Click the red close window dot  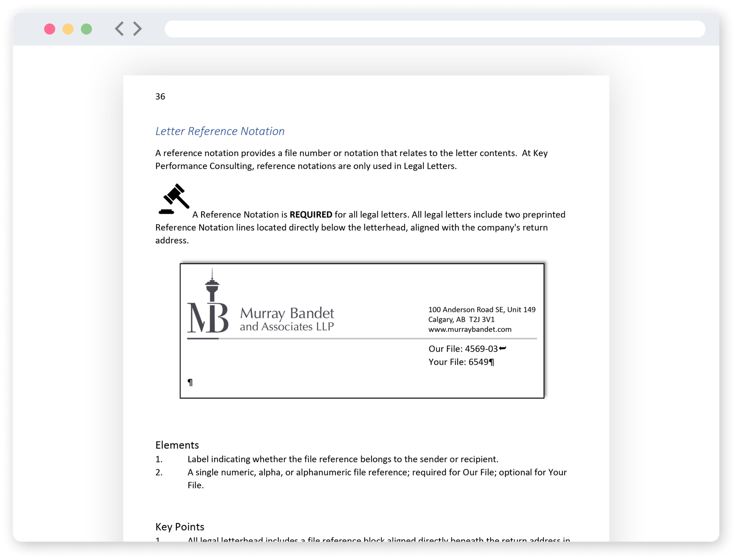pos(50,29)
